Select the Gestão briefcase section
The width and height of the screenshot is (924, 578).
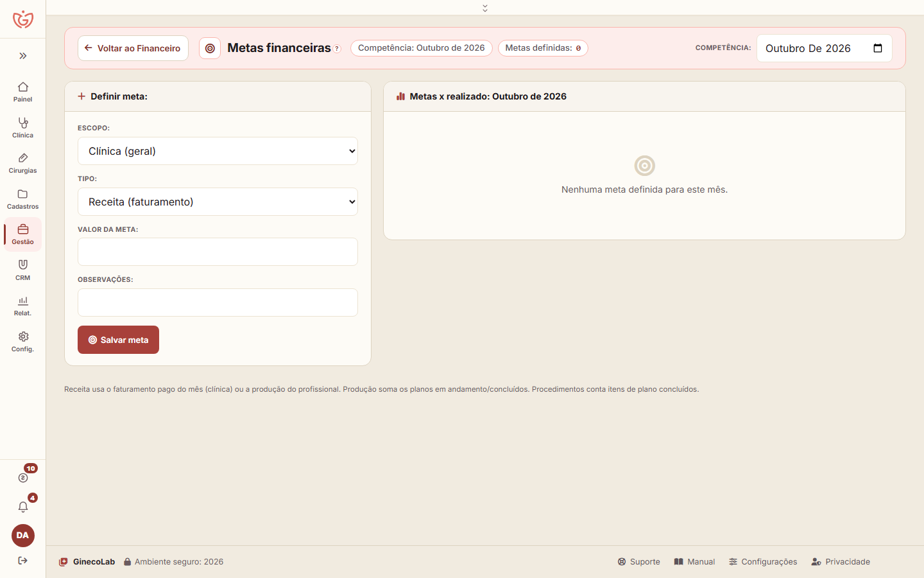pos(23,234)
